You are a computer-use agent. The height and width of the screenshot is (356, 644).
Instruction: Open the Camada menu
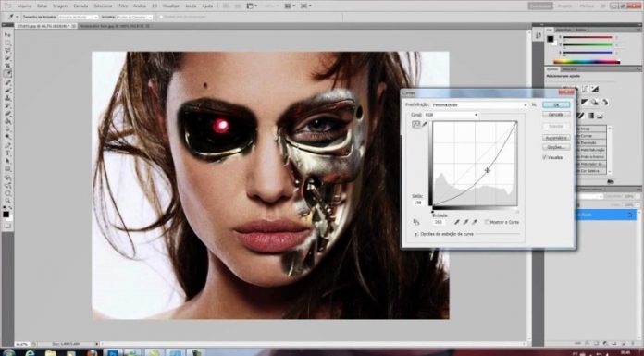tap(80, 6)
